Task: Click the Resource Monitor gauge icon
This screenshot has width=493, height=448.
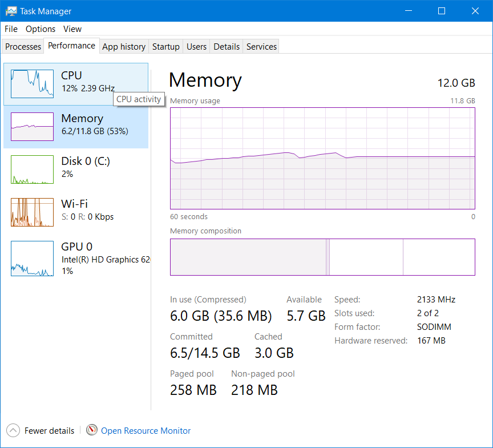Action: [92, 430]
